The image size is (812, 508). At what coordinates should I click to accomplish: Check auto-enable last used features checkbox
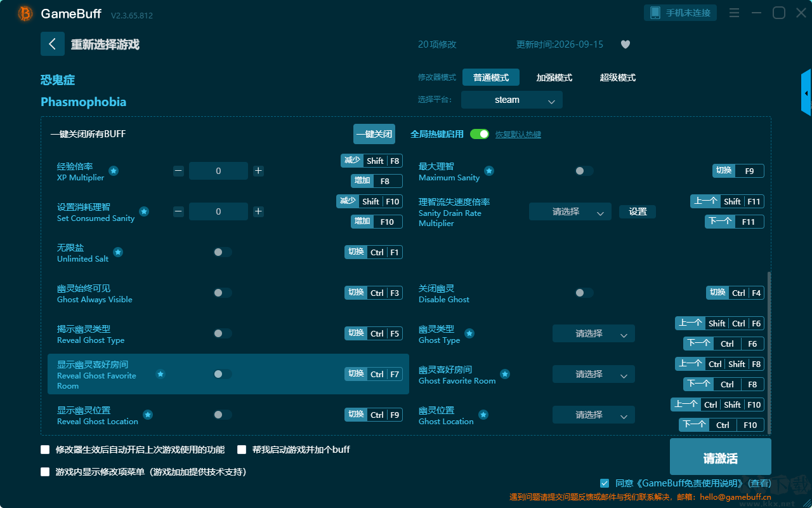click(45, 450)
